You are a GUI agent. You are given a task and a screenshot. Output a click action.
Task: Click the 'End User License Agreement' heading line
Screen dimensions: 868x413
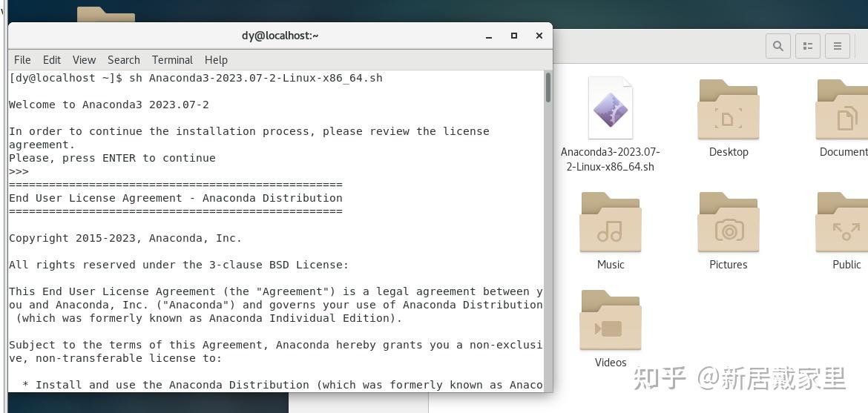tap(176, 198)
